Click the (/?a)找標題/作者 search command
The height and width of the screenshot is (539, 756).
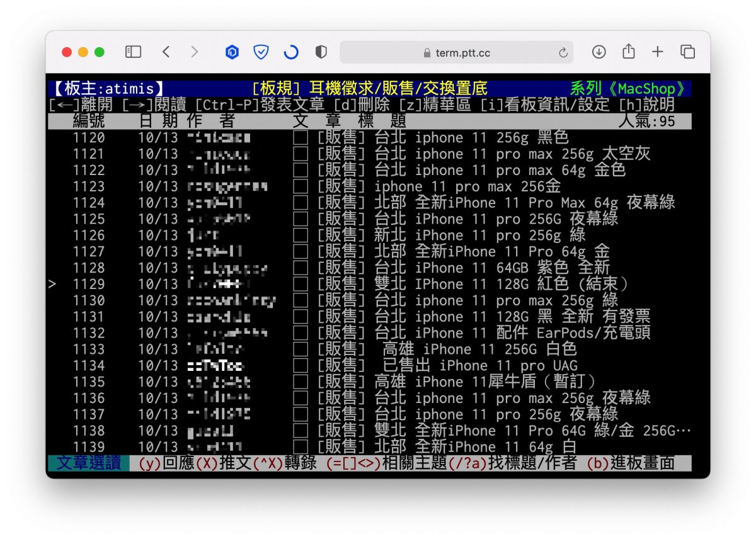[512, 463]
